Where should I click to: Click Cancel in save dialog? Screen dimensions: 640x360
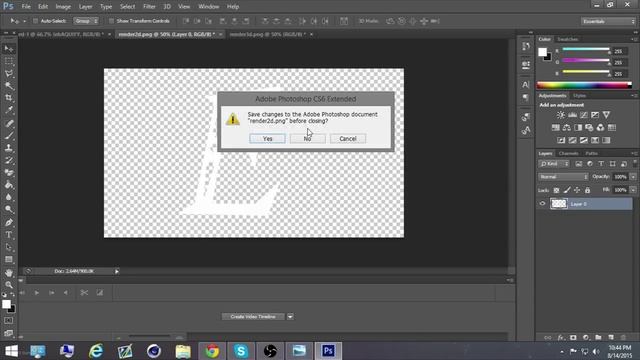(348, 139)
